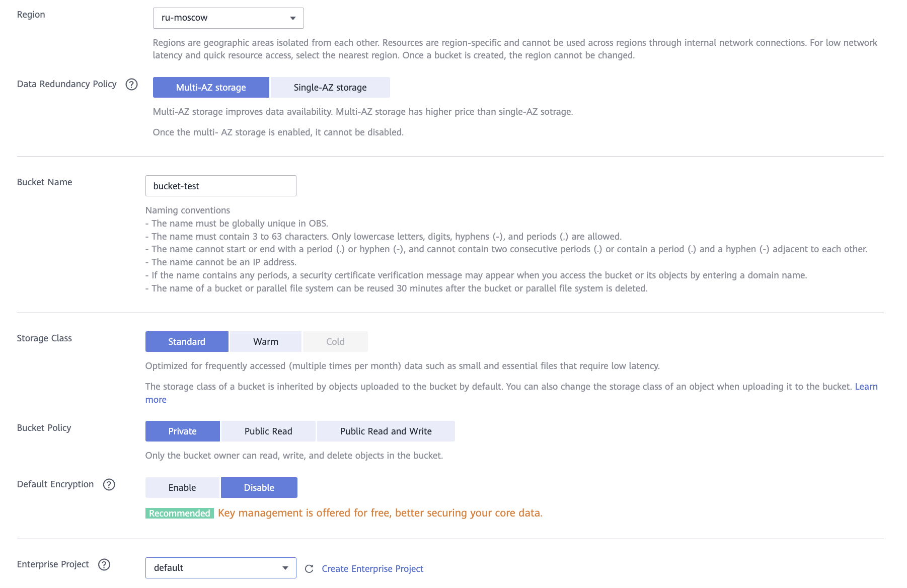Viewport: 907px width, 588px height.
Task: Select Multi-AZ storage option
Action: click(x=211, y=88)
